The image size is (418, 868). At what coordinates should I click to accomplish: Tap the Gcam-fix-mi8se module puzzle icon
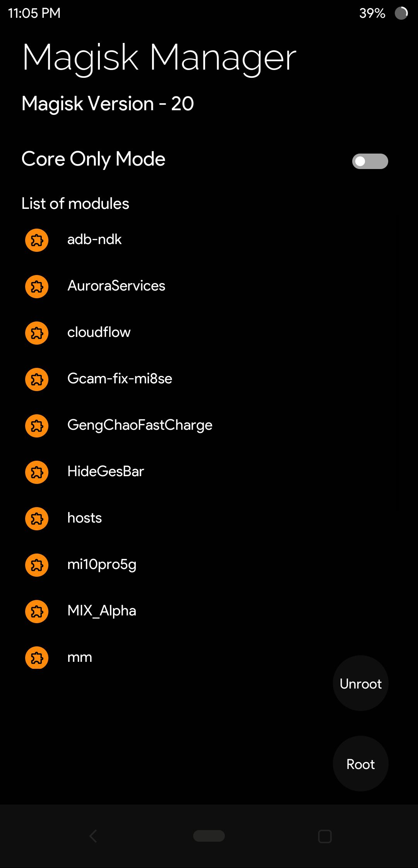(x=37, y=379)
